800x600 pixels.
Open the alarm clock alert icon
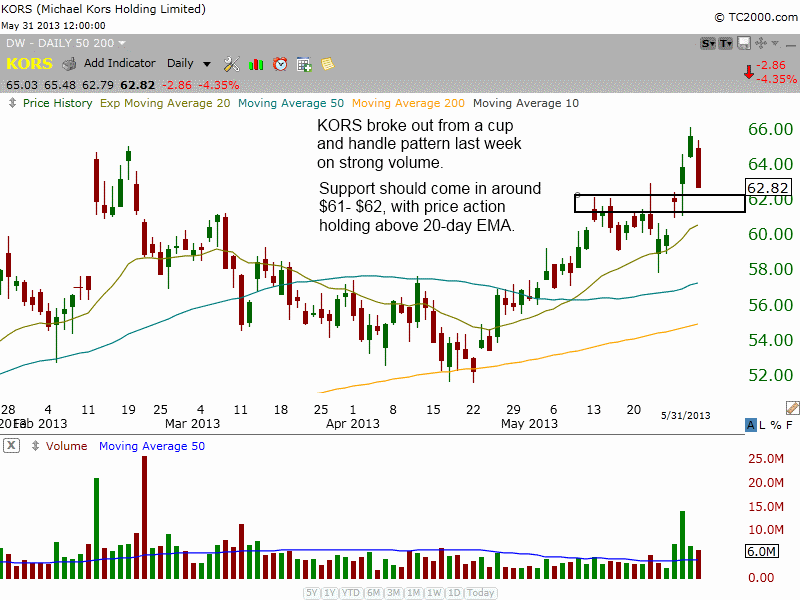[x=280, y=64]
